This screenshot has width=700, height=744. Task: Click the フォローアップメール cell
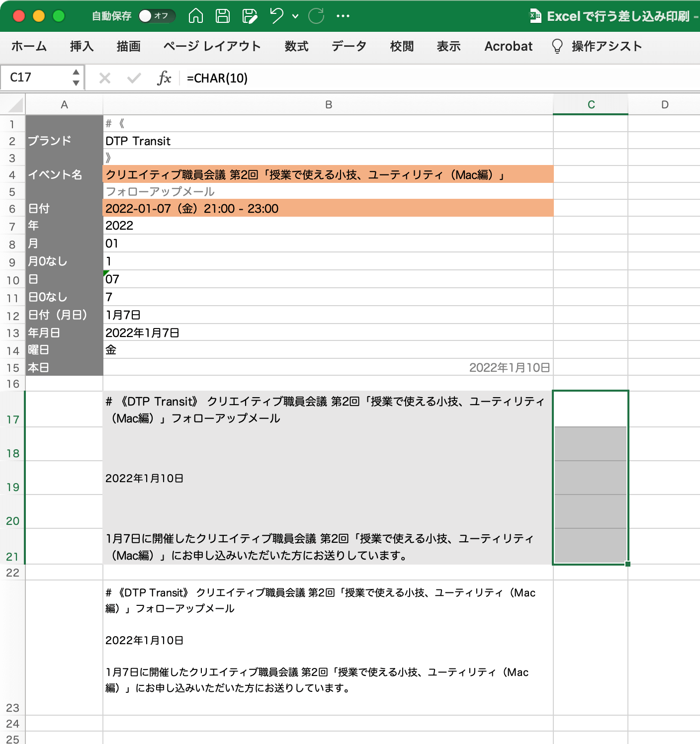point(328,191)
